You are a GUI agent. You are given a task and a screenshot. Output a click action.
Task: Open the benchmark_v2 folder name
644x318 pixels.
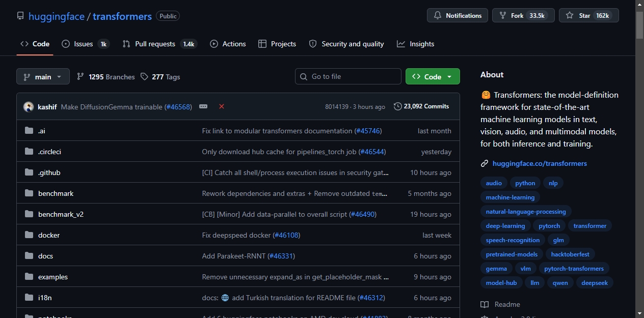pyautogui.click(x=61, y=214)
